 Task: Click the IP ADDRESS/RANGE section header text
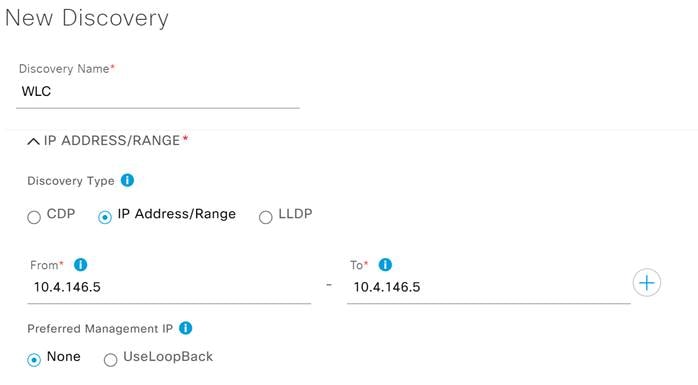point(112,141)
